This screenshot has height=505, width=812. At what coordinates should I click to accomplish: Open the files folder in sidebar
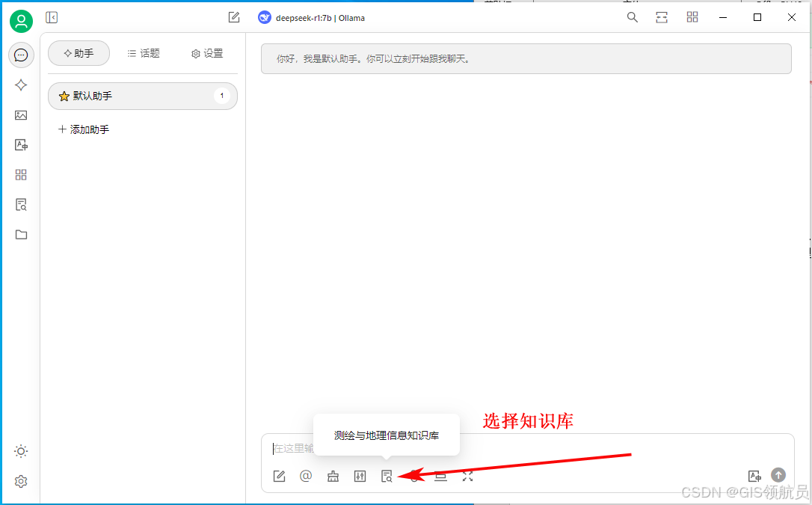[21, 235]
